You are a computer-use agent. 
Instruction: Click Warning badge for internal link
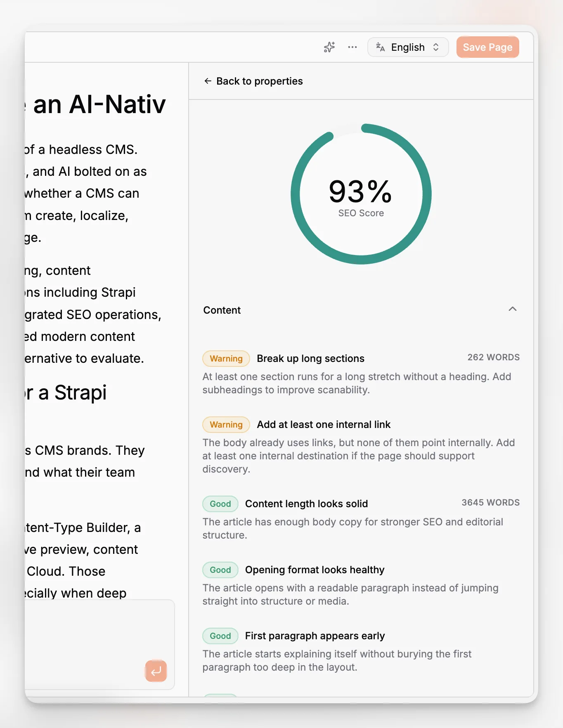coord(226,424)
